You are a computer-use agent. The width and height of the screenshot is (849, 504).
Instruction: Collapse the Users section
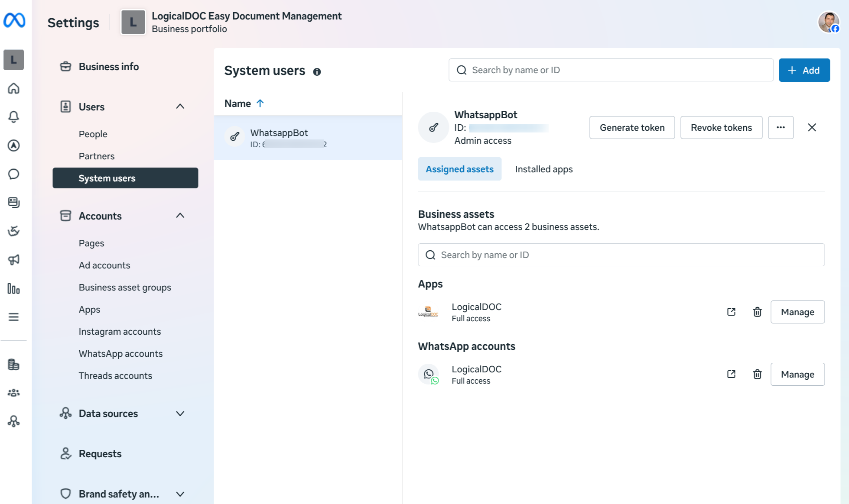180,107
